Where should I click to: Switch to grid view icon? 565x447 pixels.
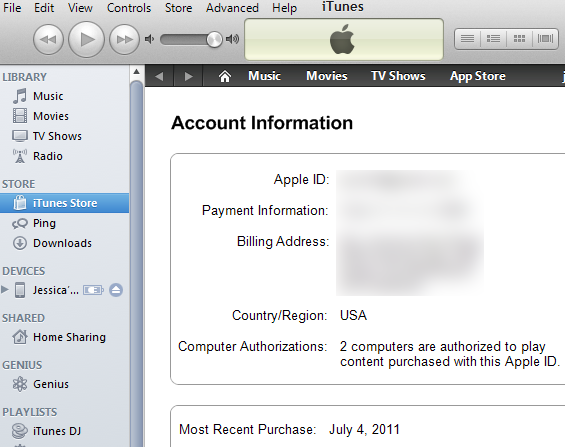[519, 39]
